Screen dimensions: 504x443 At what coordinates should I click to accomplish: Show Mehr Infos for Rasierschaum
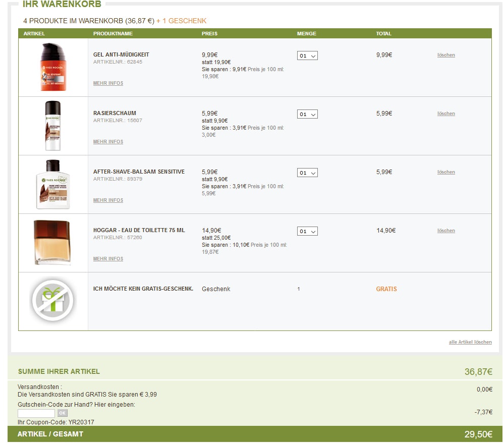(108, 142)
